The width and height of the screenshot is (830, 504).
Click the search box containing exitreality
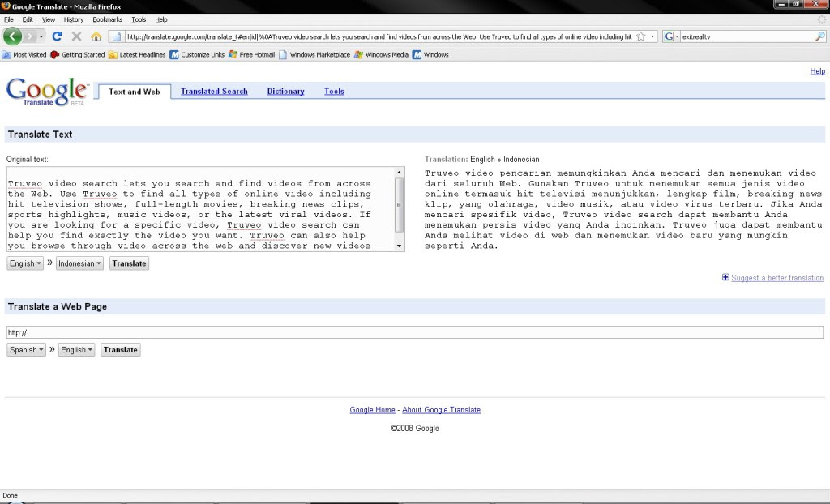747,36
